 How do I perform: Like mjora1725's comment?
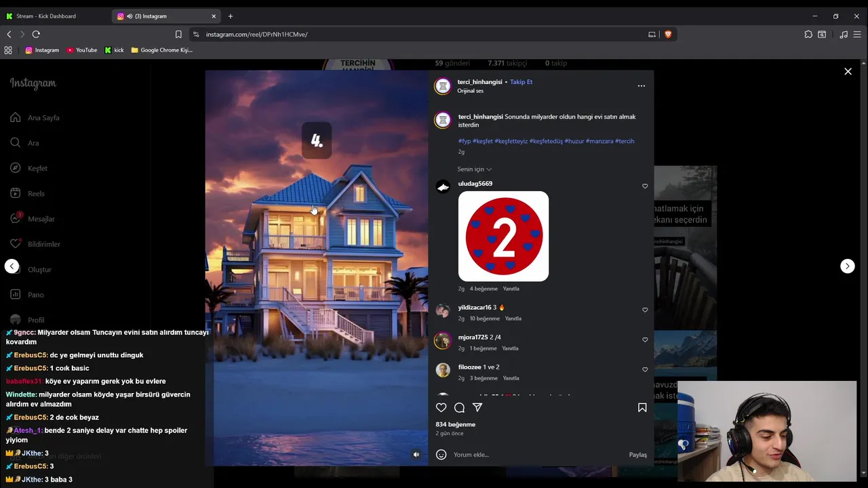[645, 340]
